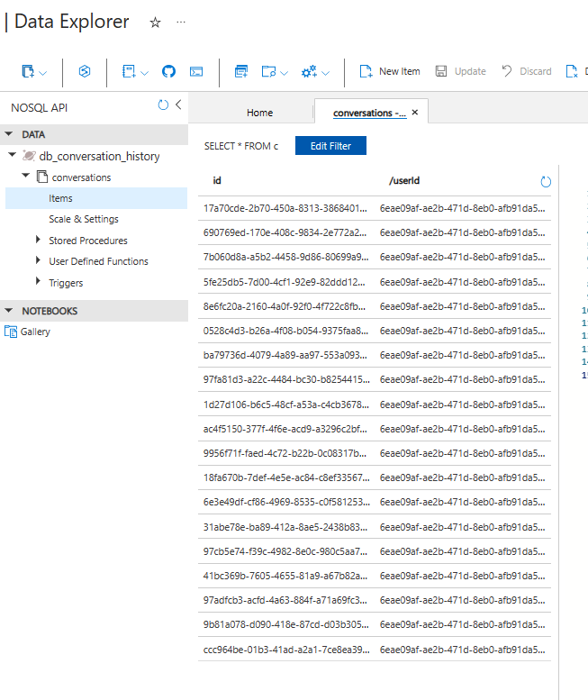Click the Synapse Link hexagon icon
Screen dimensions: 588x700
tap(85, 71)
